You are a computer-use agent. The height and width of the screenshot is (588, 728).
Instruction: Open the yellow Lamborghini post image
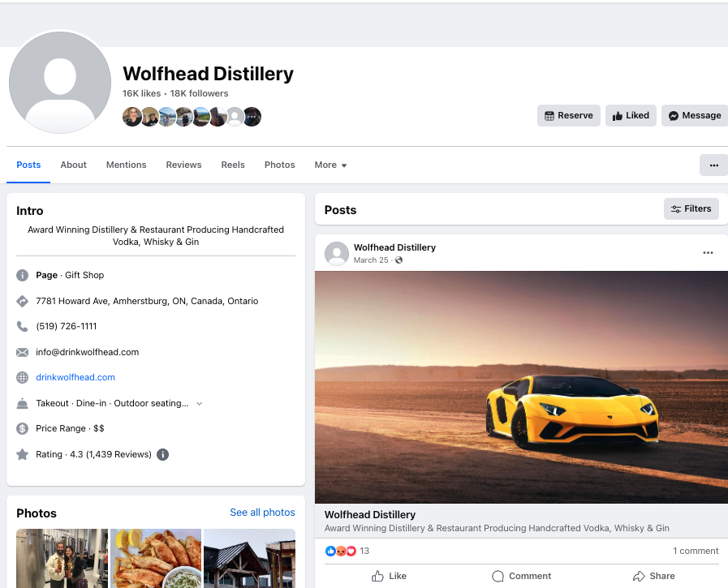tap(521, 387)
